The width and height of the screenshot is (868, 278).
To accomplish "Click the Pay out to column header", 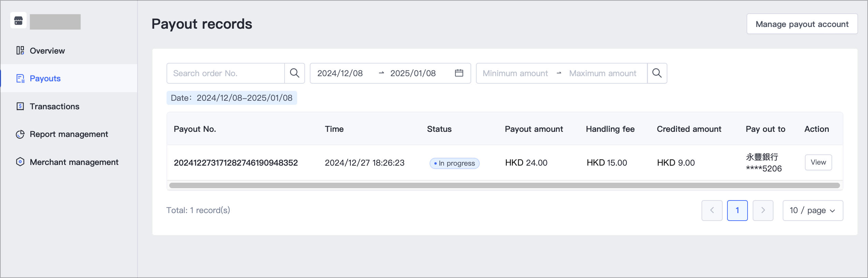I will (x=765, y=129).
